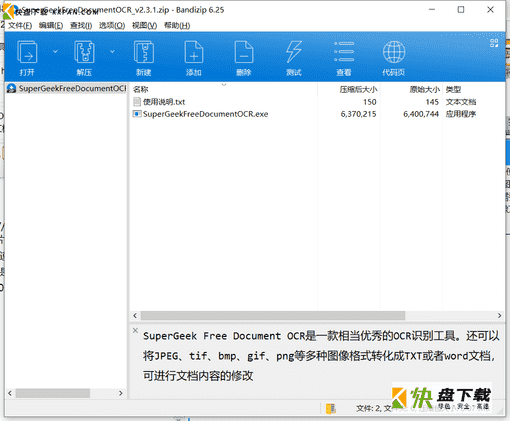
Task: Click the View (查看) list icon
Action: (344, 52)
